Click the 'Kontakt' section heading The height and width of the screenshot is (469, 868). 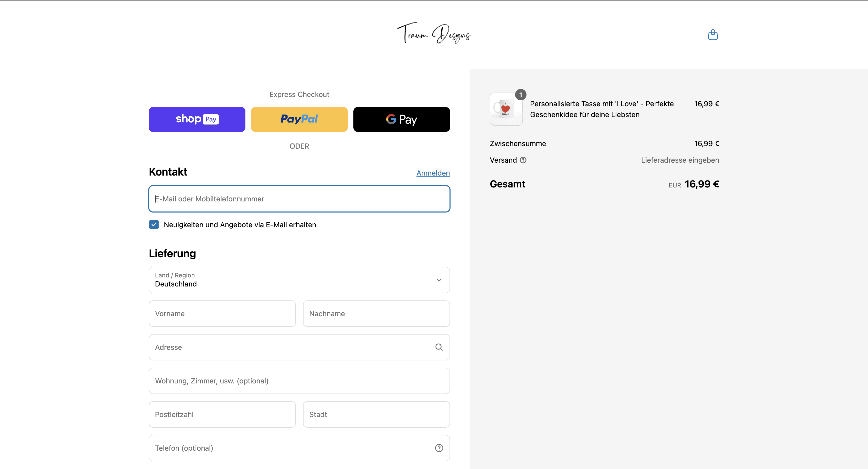tap(168, 172)
